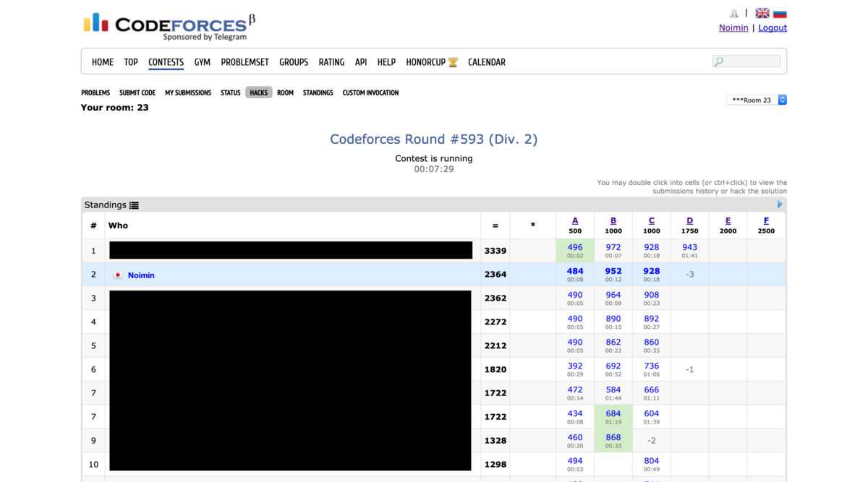
Task: Open API menu item
Action: [361, 62]
